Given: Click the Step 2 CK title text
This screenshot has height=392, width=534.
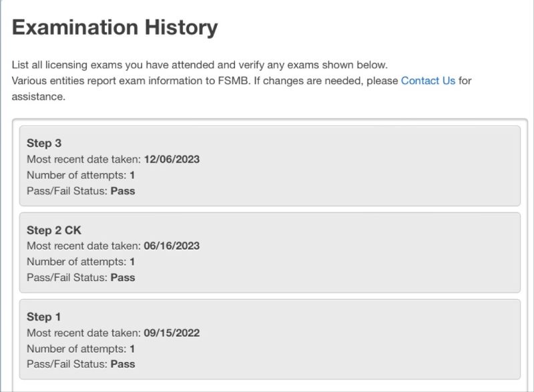Looking at the screenshot, I should tap(54, 230).
